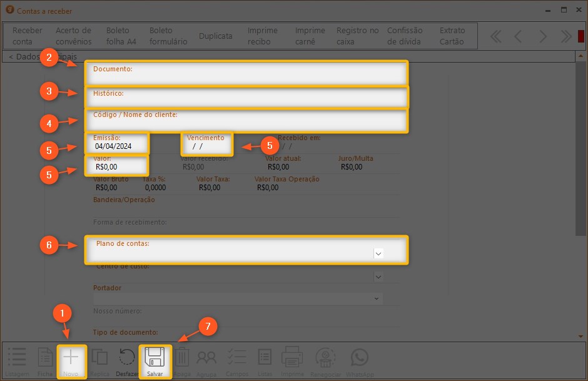This screenshot has width=588, height=381.
Task: Click into the Documento field
Action: coord(247,77)
